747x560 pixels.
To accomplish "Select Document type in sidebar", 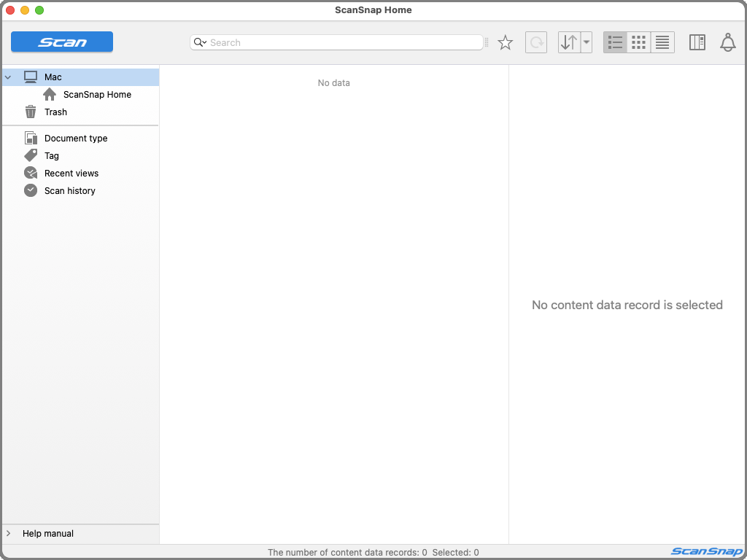I will pyautogui.click(x=76, y=139).
